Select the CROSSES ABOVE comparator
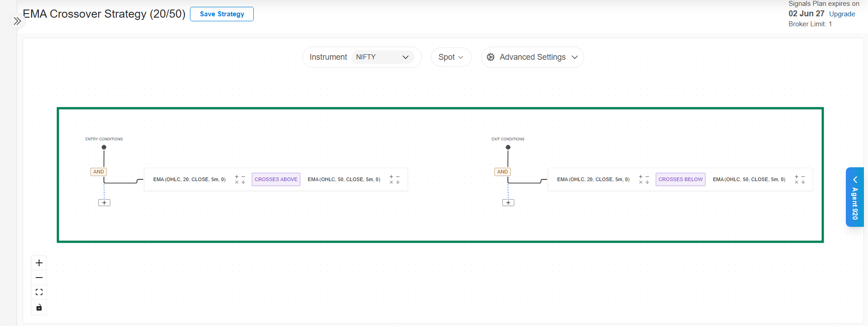Viewport: 868px width, 326px height. pos(276,179)
